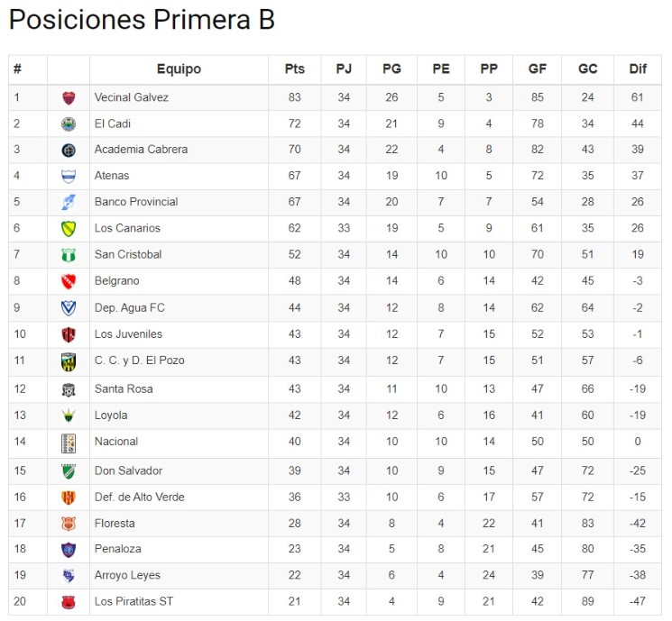Click the Los Juveniles team crest

click(x=69, y=334)
